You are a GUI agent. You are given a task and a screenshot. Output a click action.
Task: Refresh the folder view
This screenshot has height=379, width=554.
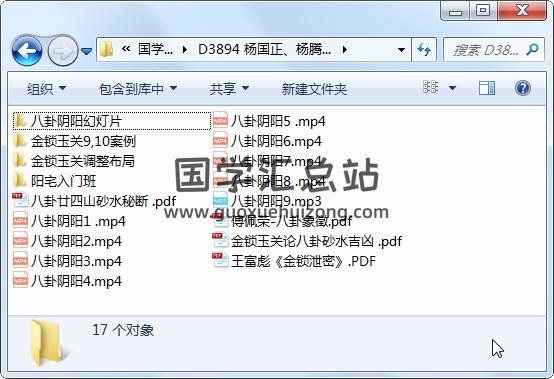click(424, 49)
